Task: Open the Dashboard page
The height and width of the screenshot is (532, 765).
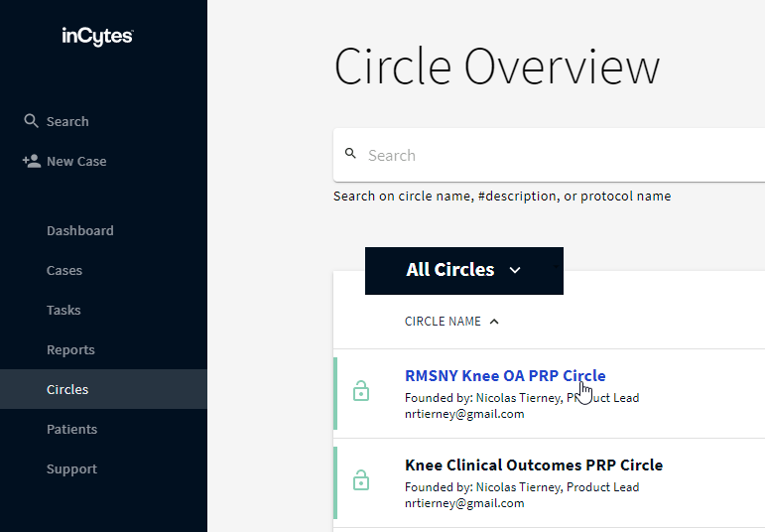Action: (79, 230)
